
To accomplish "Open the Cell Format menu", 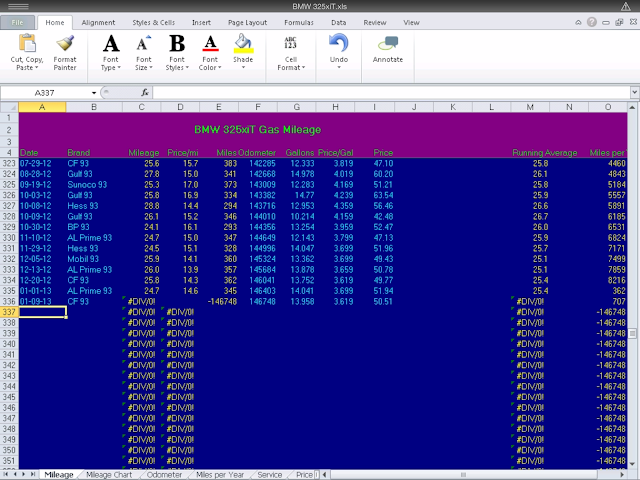I will [x=291, y=52].
